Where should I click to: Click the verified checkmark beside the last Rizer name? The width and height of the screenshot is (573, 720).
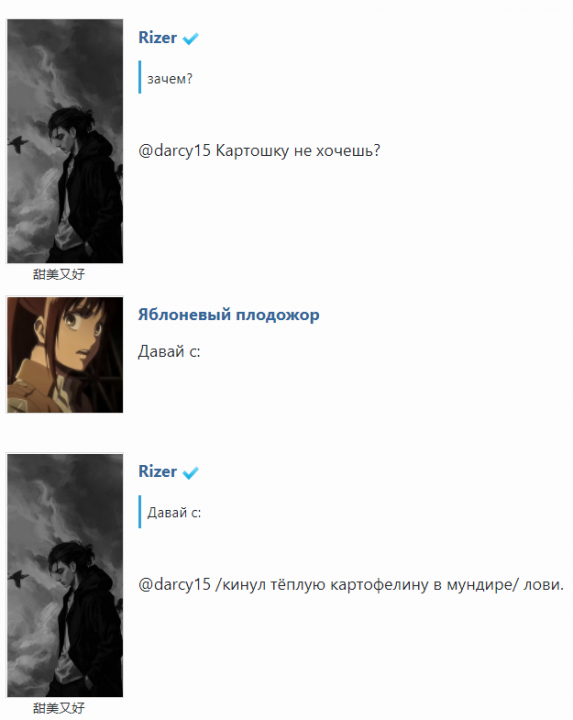[x=190, y=472]
